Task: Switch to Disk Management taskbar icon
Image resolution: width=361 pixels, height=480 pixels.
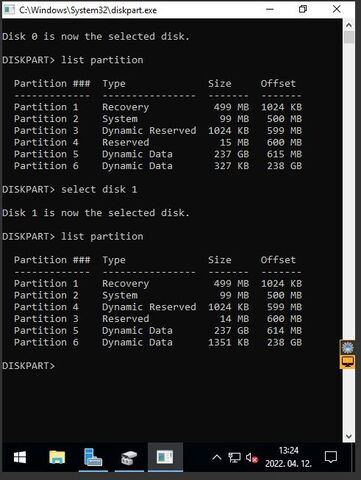Action: (x=129, y=457)
